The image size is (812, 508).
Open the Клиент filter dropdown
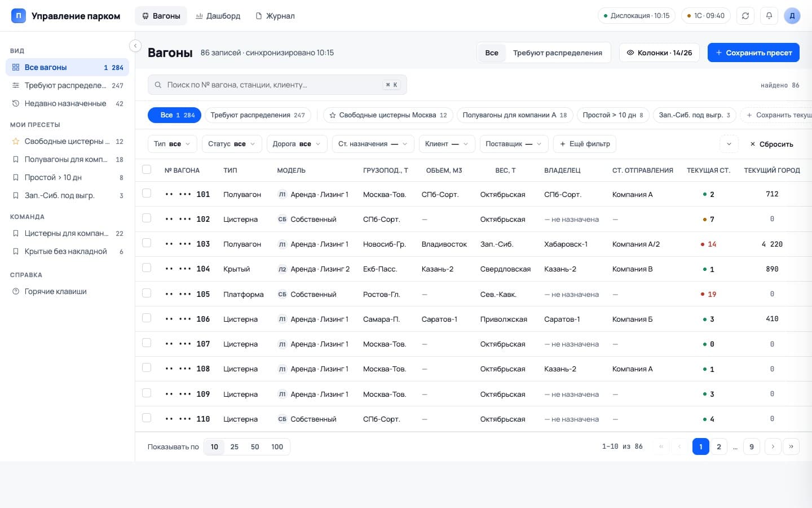[447, 144]
